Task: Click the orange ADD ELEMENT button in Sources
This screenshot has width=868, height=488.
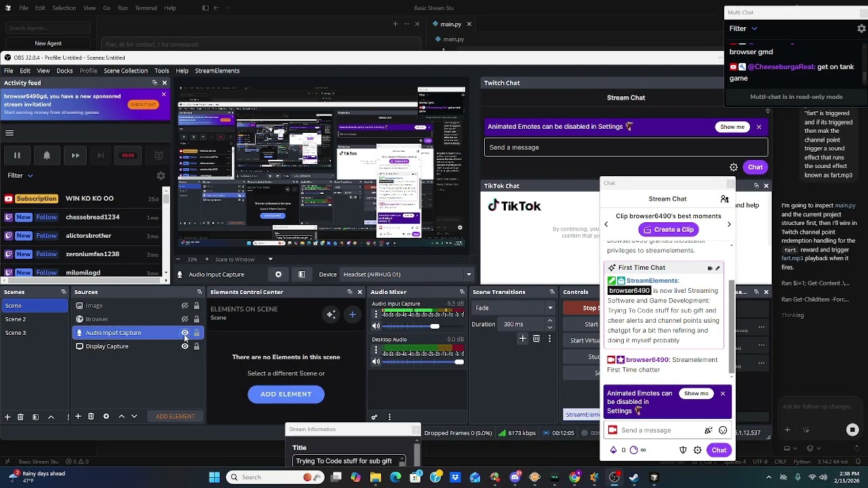Action: [175, 416]
